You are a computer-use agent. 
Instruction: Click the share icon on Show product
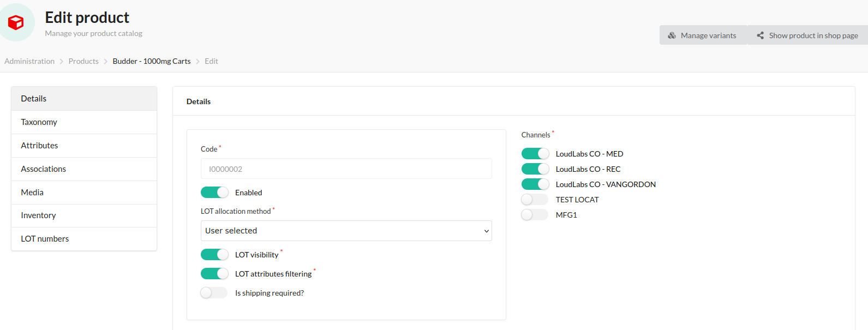[x=760, y=35]
